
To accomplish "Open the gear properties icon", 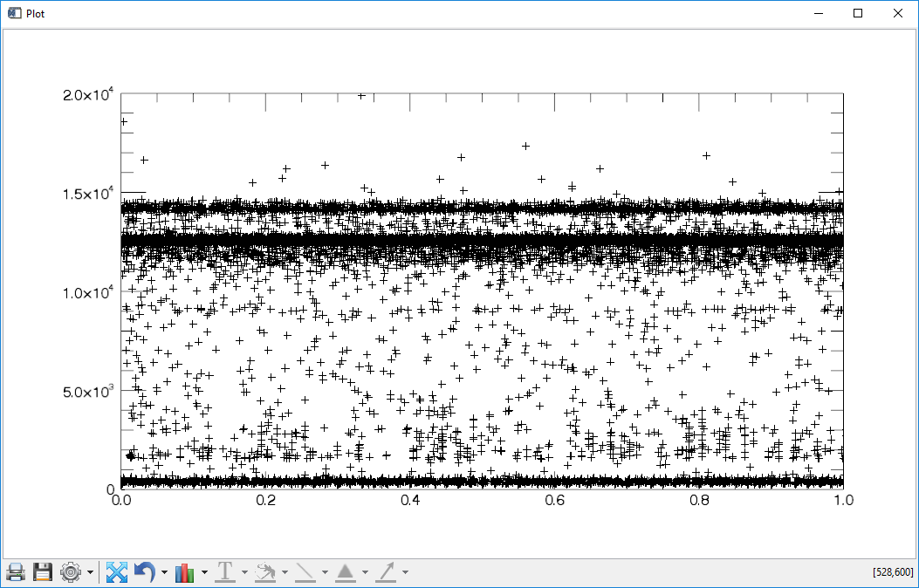I will pos(71,571).
